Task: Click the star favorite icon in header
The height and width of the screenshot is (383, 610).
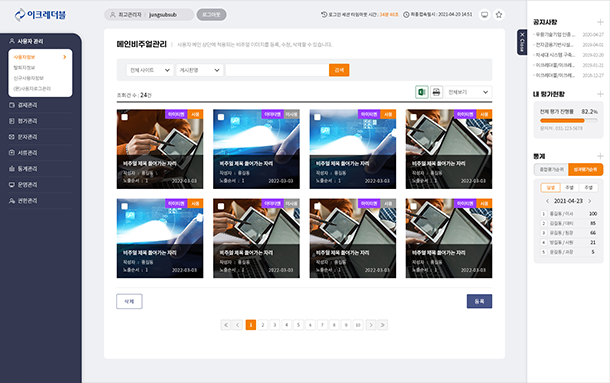Action: pos(499,15)
